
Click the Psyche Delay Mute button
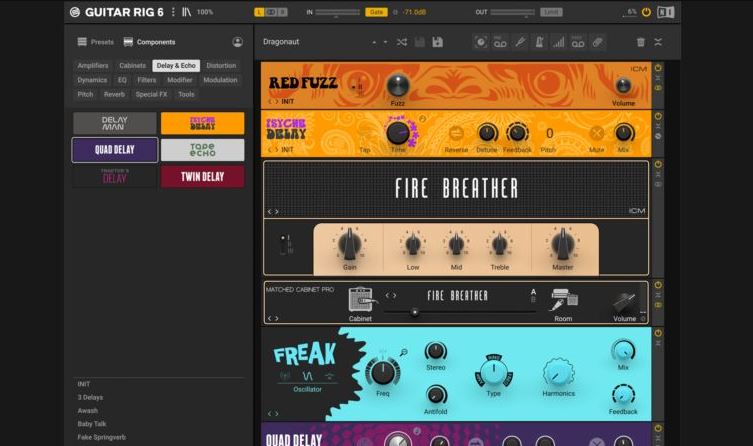[596, 133]
